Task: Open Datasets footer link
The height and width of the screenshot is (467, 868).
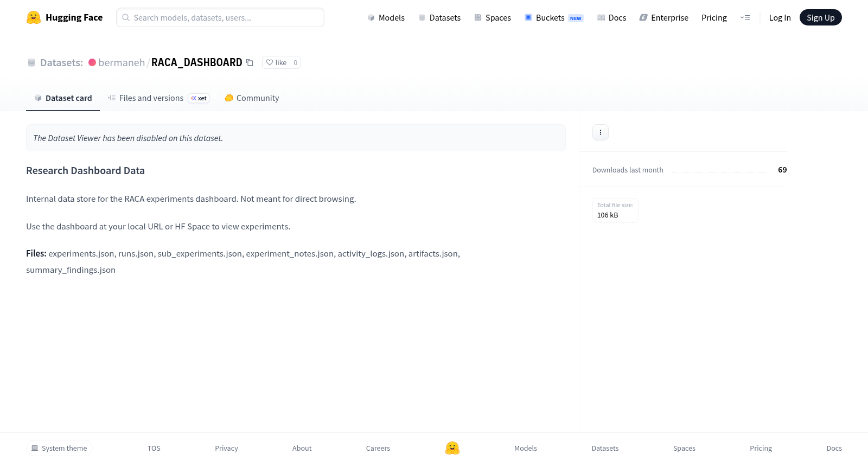Action: [x=605, y=448]
